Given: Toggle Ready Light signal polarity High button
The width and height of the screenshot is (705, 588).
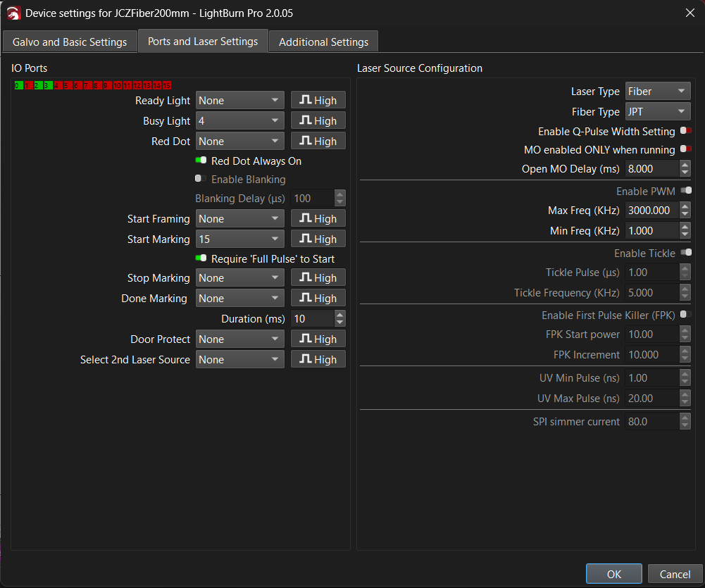Looking at the screenshot, I should 318,101.
